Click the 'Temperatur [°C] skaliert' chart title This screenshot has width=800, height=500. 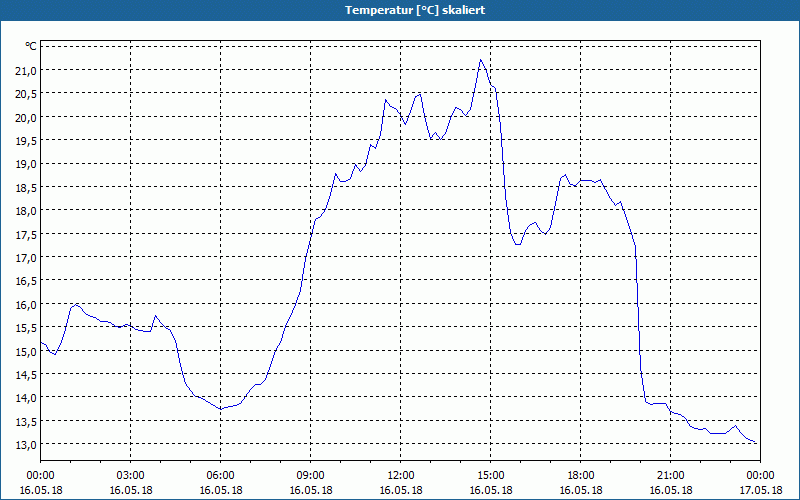(x=415, y=10)
